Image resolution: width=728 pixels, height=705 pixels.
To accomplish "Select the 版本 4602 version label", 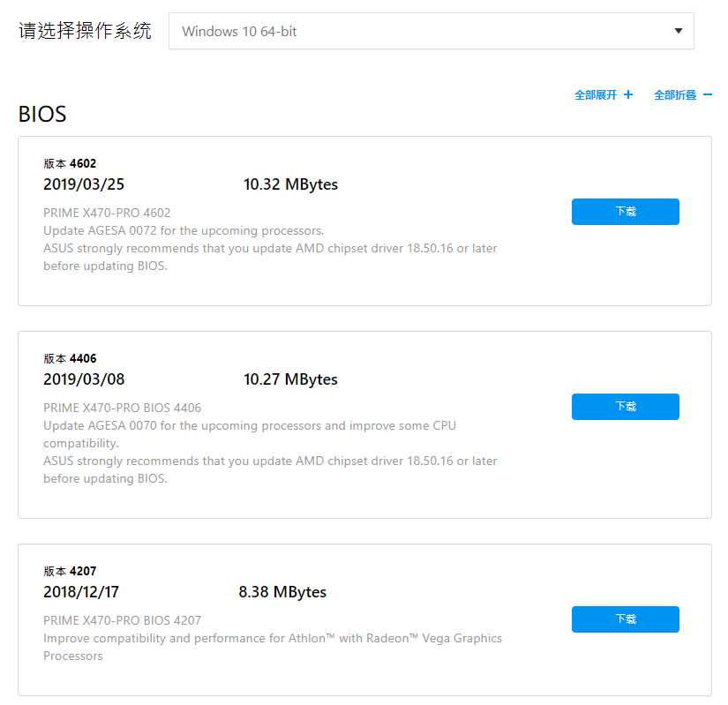I will (x=70, y=164).
